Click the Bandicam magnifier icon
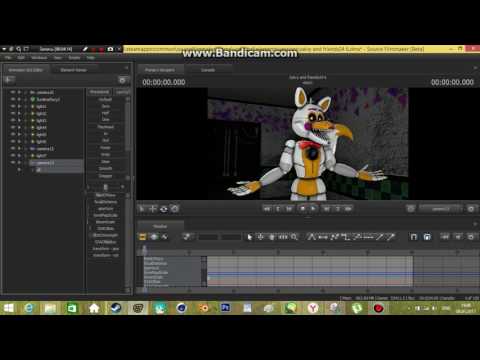The width and height of the screenshot is (480, 360). pyautogui.click(x=19, y=49)
